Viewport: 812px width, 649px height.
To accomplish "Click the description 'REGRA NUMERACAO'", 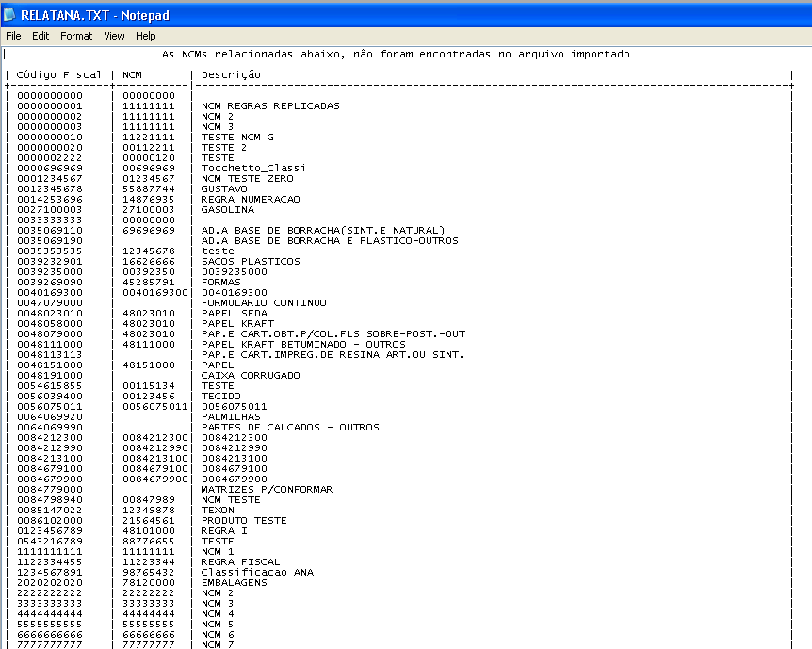I will coord(251,199).
